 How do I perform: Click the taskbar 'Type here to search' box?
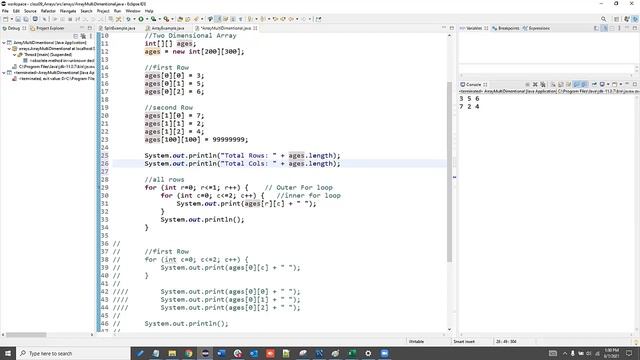point(73,353)
